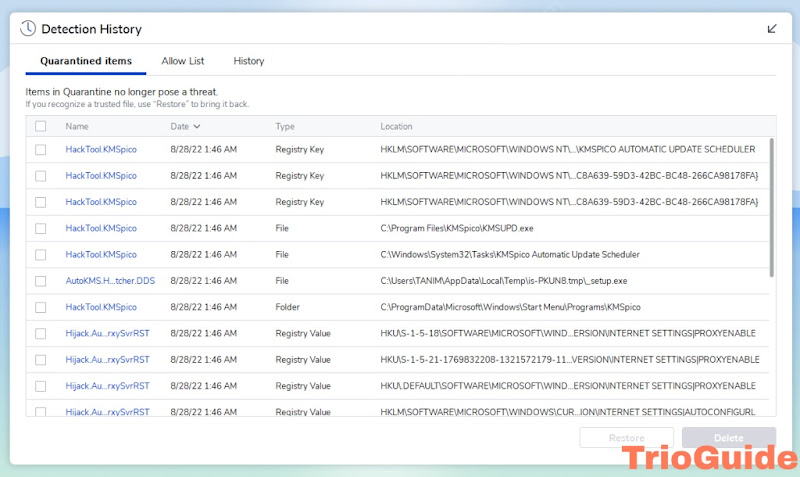Screen dimensions: 800x477
Task: Sort by the Date column header label
Action: click(180, 126)
